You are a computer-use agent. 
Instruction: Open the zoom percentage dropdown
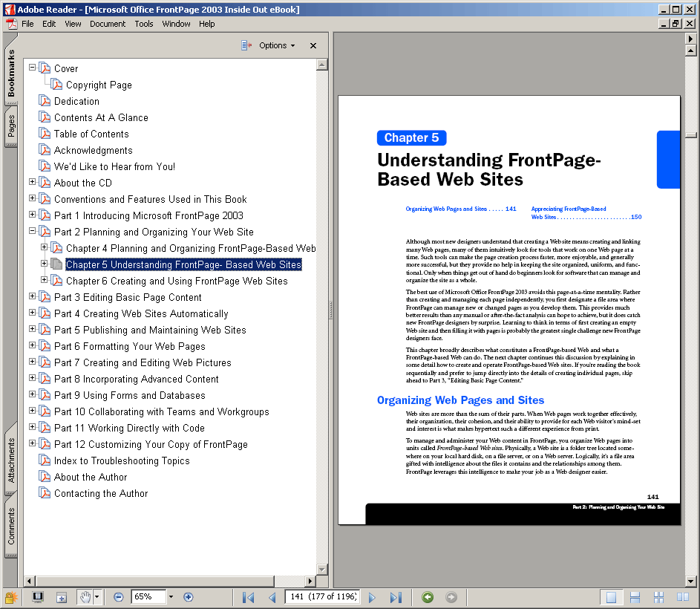(x=171, y=596)
